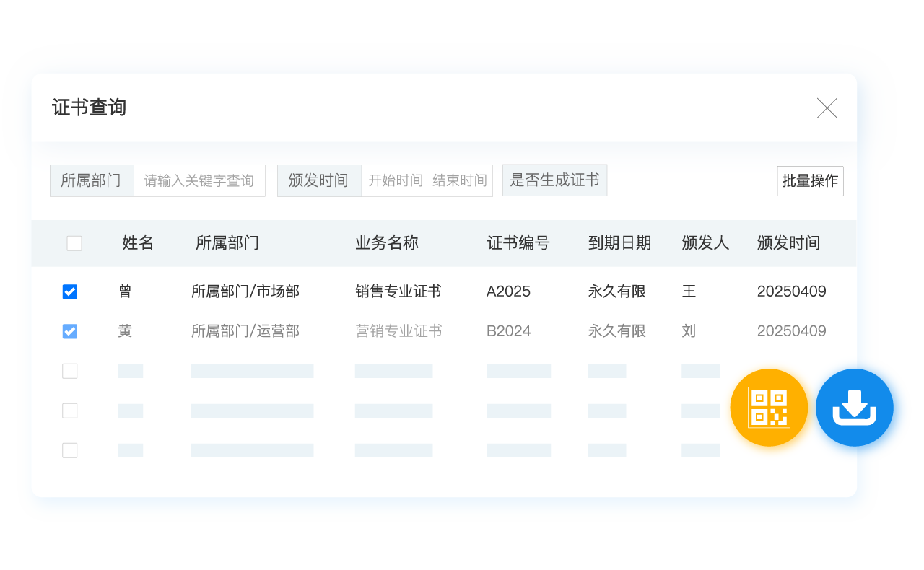924x570 pixels.
Task: Click the 所属部门 keyword input field
Action: click(x=199, y=181)
